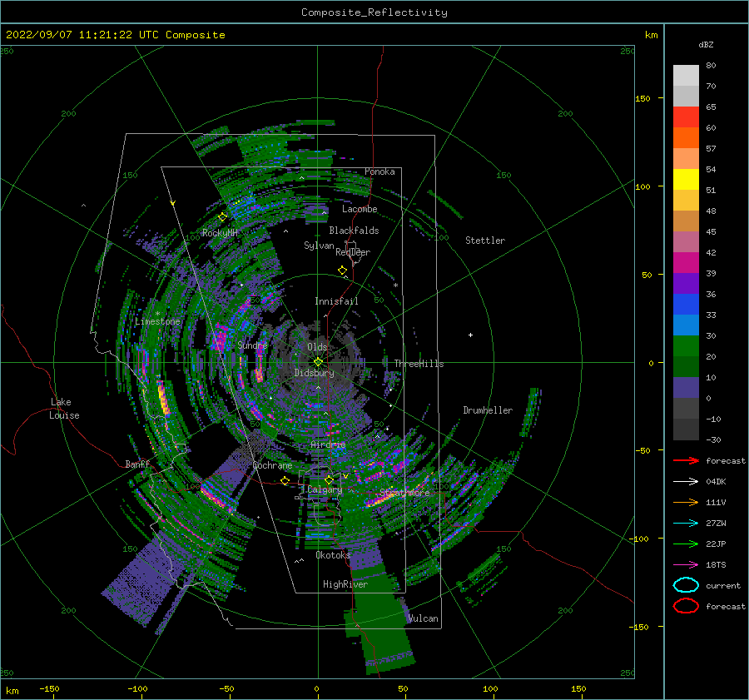
Task: Click the Calgary city label
Action: click(325, 489)
